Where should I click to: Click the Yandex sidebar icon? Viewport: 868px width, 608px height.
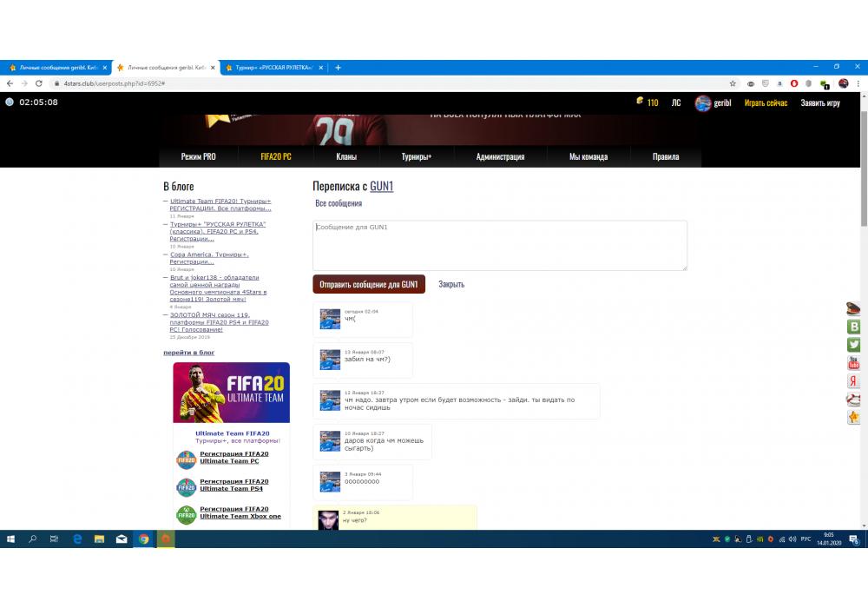pos(854,381)
